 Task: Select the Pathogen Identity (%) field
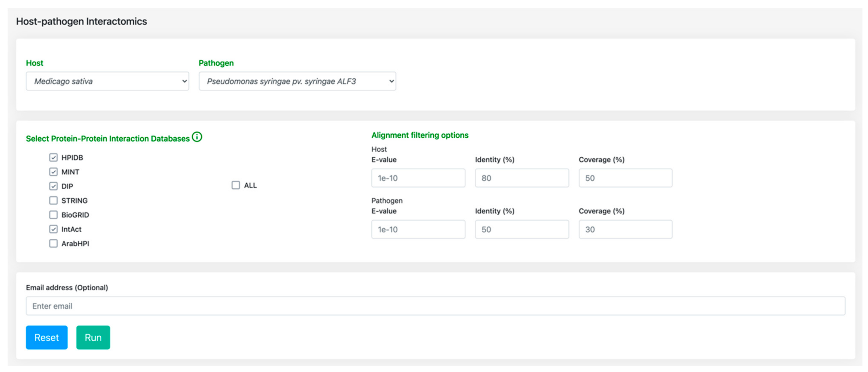522,230
